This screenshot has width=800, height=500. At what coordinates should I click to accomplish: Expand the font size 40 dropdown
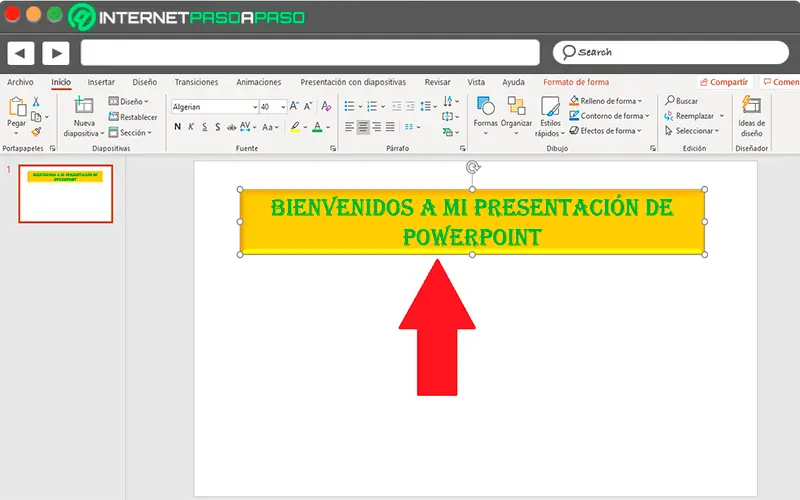pos(282,107)
